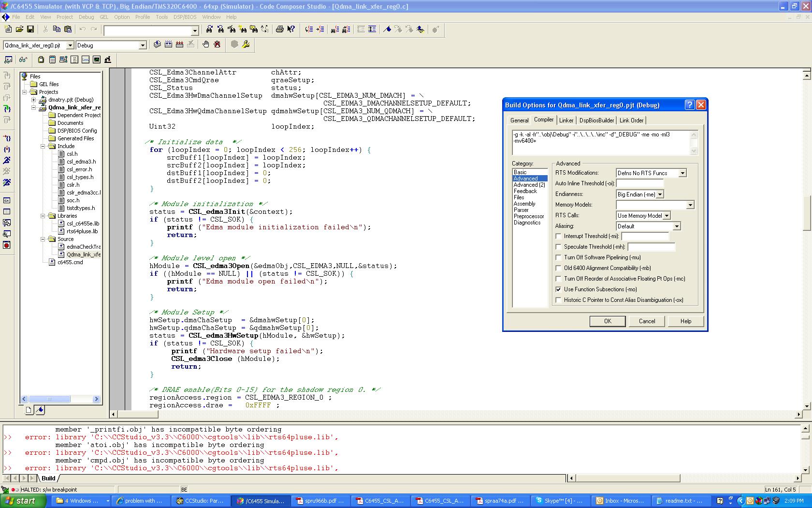Click the first Find binoculars icon
Viewport: 812px width, 508px height.
point(209,30)
